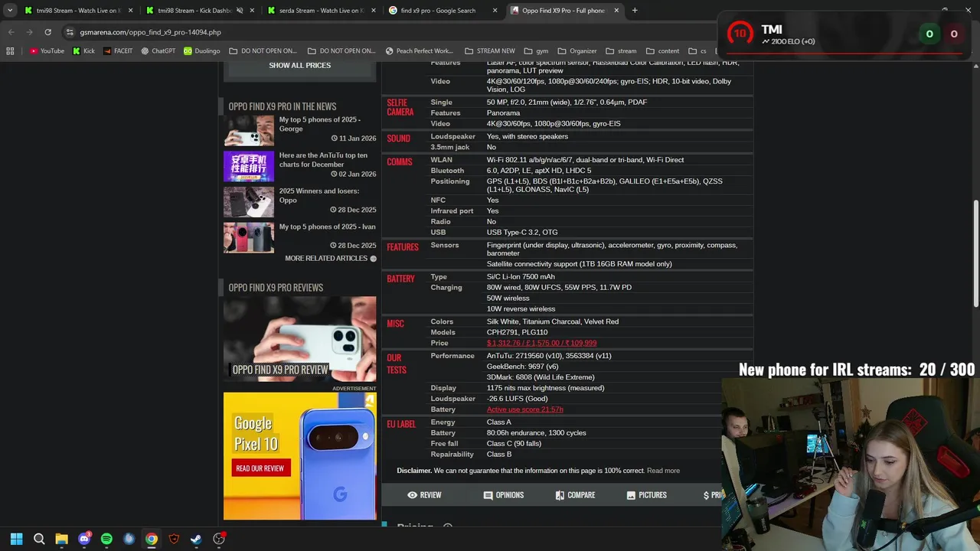The width and height of the screenshot is (980, 551).
Task: Open File Explorer from the taskbar
Action: (x=61, y=539)
